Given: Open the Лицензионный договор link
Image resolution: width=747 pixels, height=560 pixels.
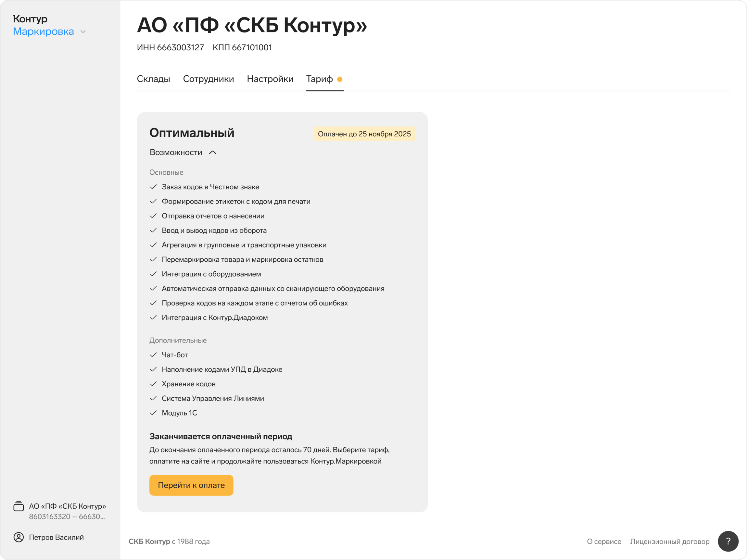Looking at the screenshot, I should 670,541.
